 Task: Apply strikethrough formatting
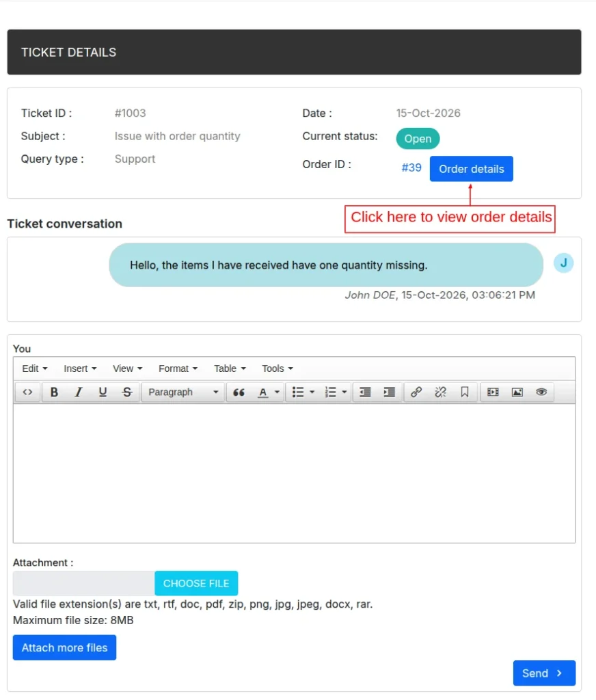pyautogui.click(x=127, y=392)
